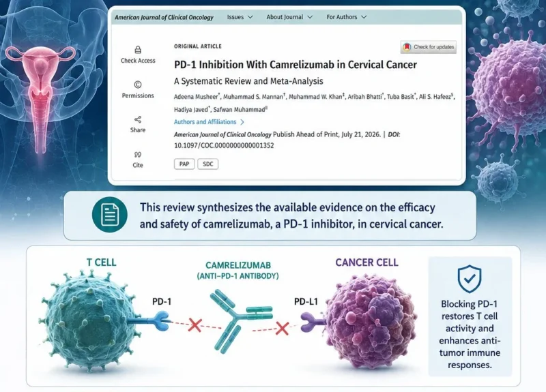546x392 pixels.
Task: Open American Journal of Clinical Oncology home
Action: click(x=164, y=17)
